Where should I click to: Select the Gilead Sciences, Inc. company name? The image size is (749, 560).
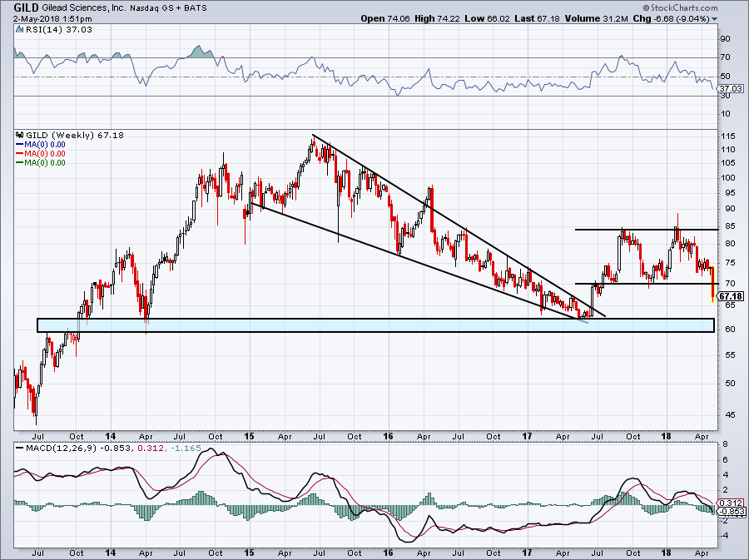click(82, 8)
